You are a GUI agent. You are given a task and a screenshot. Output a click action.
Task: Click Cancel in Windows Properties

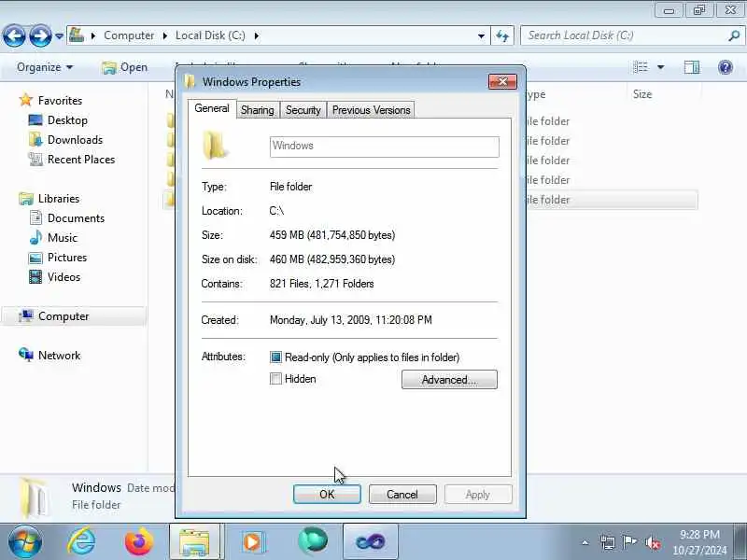point(402,495)
